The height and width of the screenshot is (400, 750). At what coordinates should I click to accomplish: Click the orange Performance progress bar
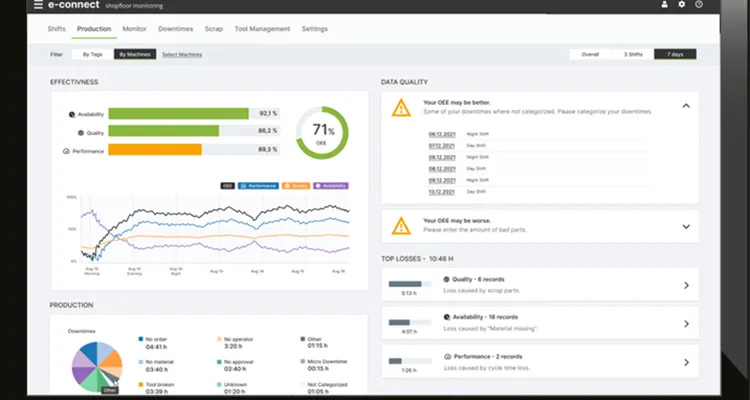pyautogui.click(x=155, y=150)
